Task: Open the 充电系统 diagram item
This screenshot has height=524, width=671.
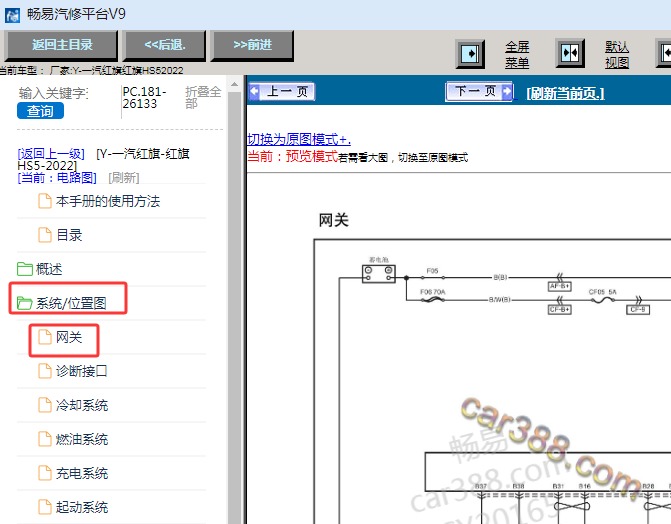Action: pos(82,473)
